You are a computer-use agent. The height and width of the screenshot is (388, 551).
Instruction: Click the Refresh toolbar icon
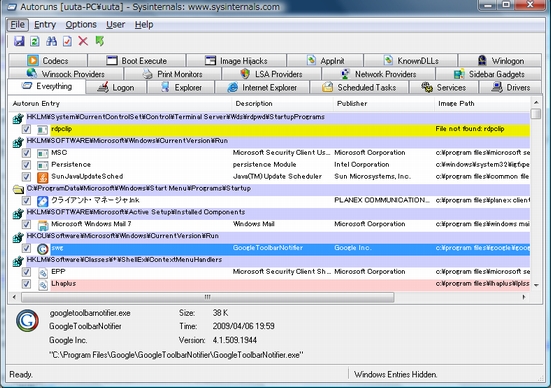tap(34, 41)
